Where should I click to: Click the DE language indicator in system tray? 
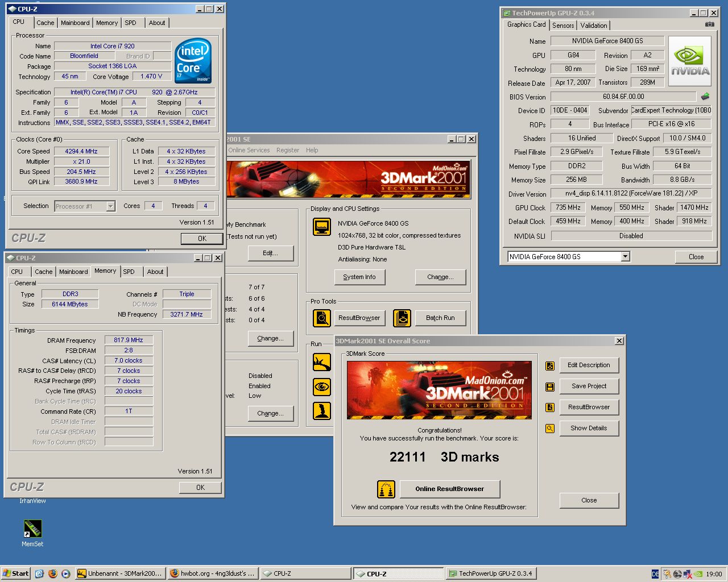(655, 574)
